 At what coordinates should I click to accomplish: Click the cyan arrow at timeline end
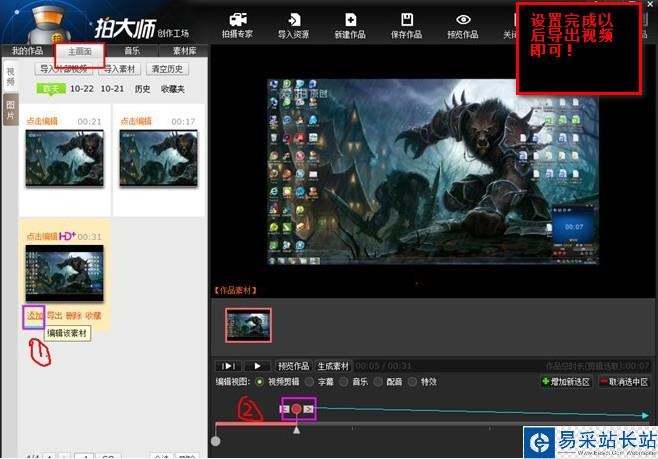pos(645,415)
